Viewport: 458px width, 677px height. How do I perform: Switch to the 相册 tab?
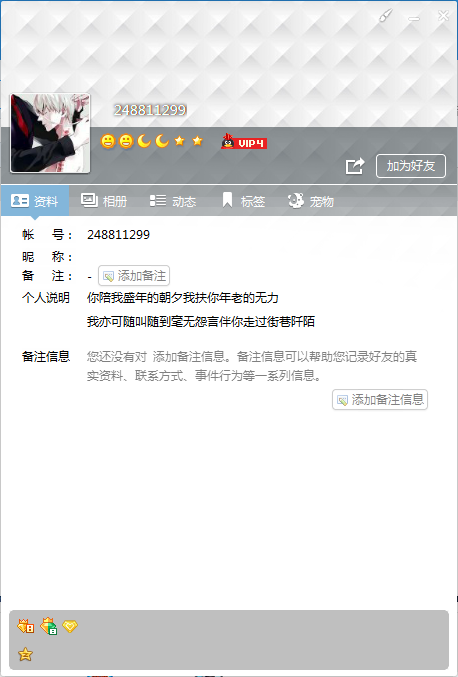(104, 201)
